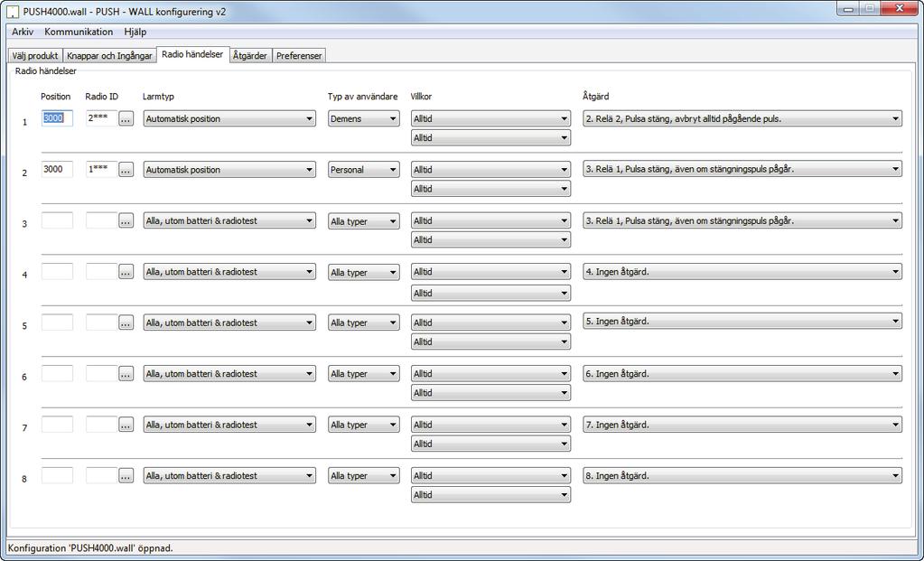Open the '7. Ingen åtgärd.' dropdown
Viewport: 924px width, 561px height.
tap(742, 425)
